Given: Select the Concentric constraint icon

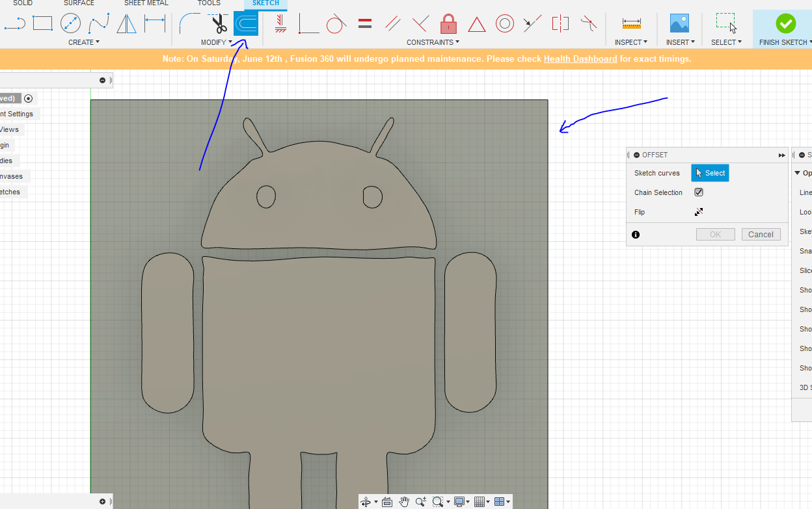Looking at the screenshot, I should (504, 24).
